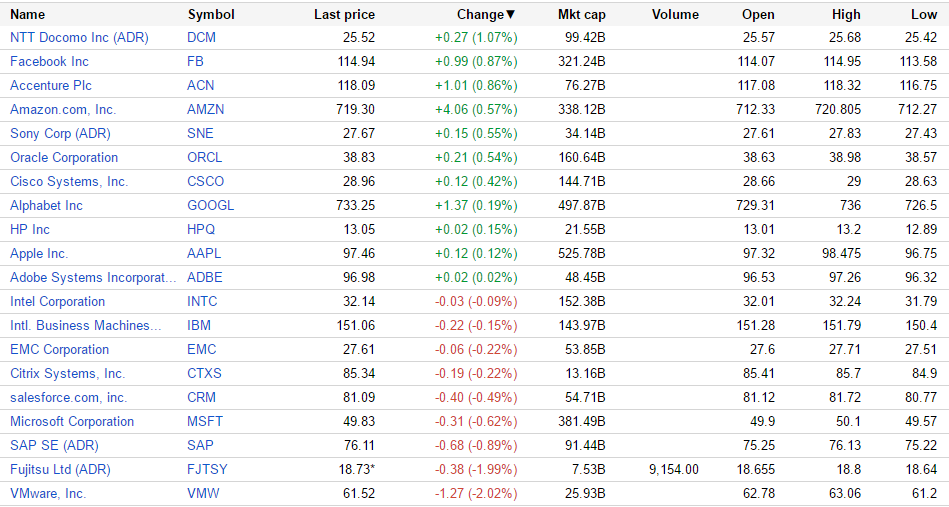Viewport: 949px width, 507px height.
Task: Open Microsoft Corporation stock link
Action: tap(72, 421)
